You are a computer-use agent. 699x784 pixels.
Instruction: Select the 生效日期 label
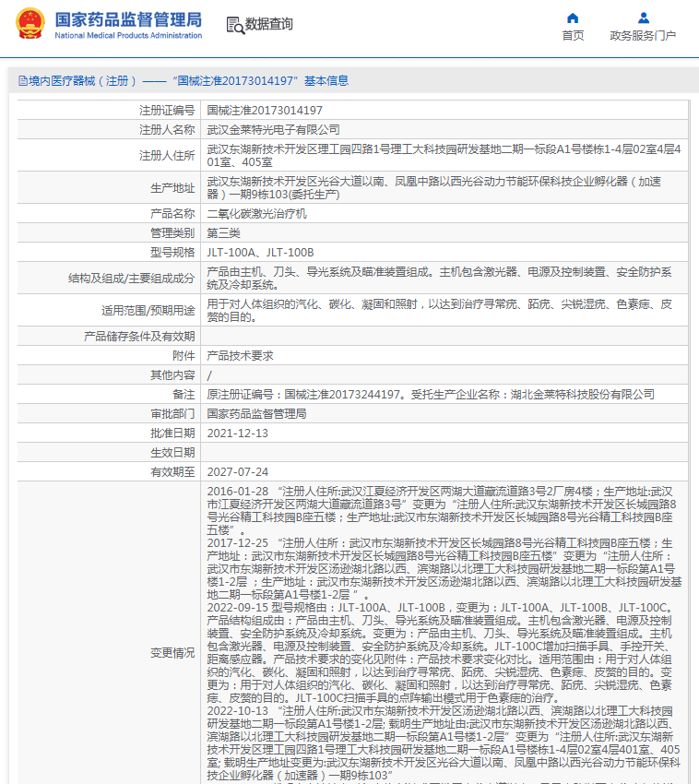172,453
